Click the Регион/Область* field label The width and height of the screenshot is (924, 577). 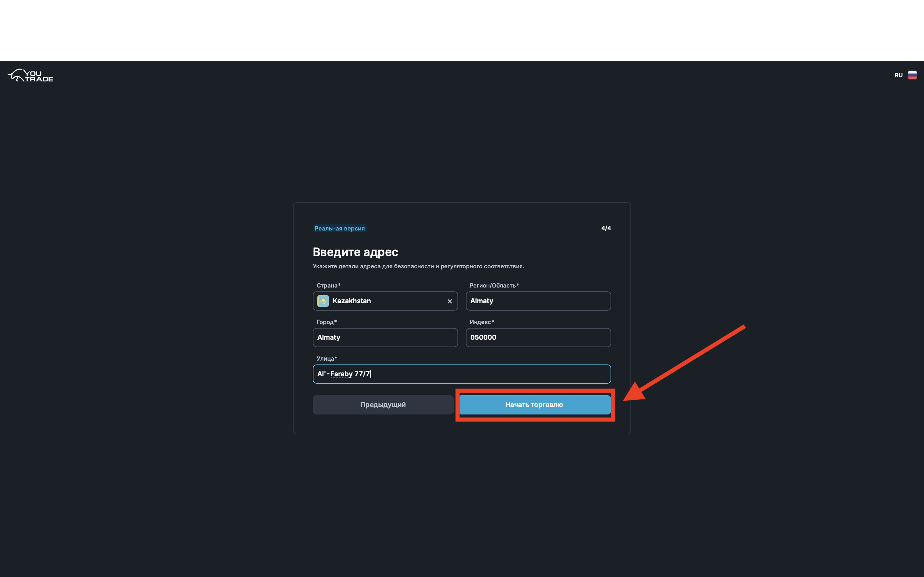click(494, 285)
